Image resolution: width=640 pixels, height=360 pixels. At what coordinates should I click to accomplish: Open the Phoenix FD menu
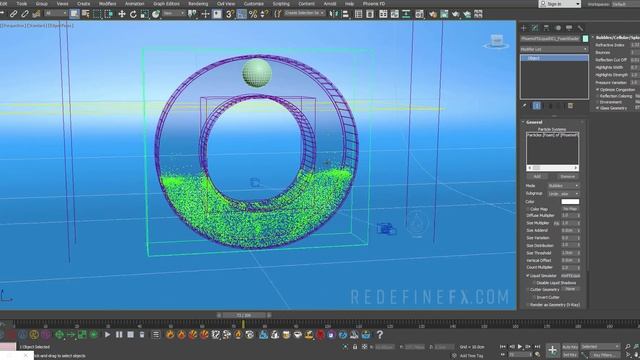tap(374, 4)
